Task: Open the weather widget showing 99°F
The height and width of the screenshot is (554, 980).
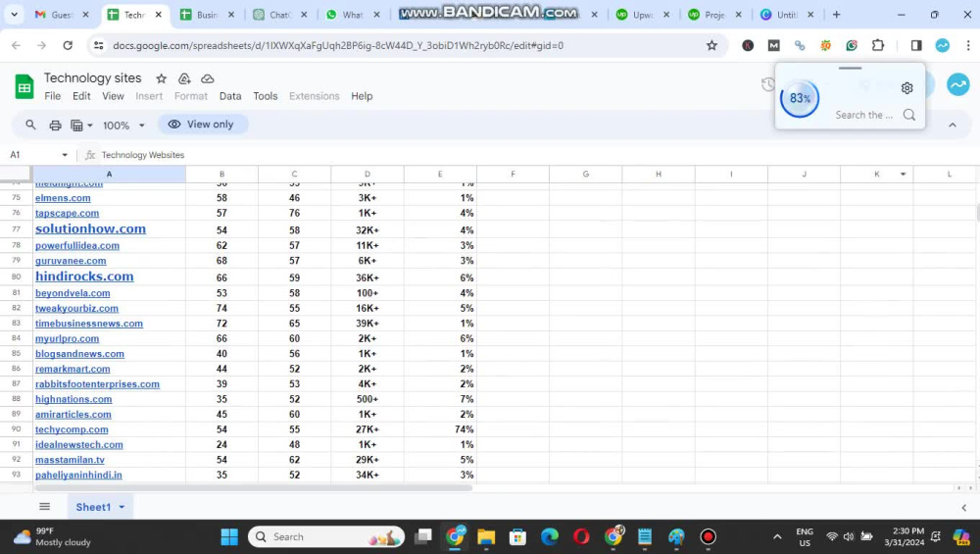Action: click(53, 536)
